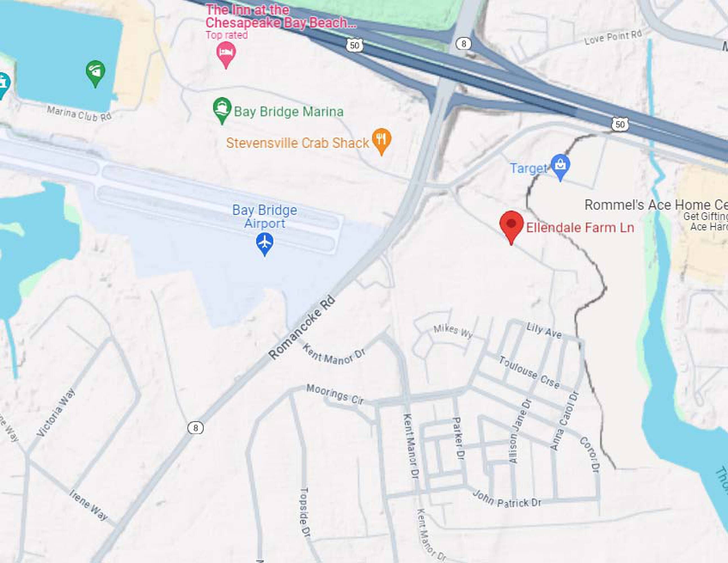Click the Bay Bridge Marina text label

tap(289, 112)
